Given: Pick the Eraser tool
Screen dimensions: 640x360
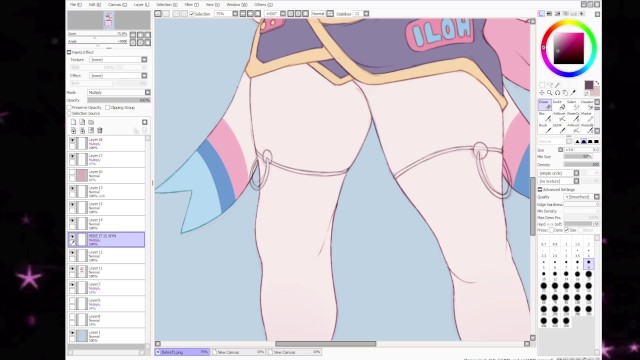Looking at the screenshot, I should tap(545, 105).
